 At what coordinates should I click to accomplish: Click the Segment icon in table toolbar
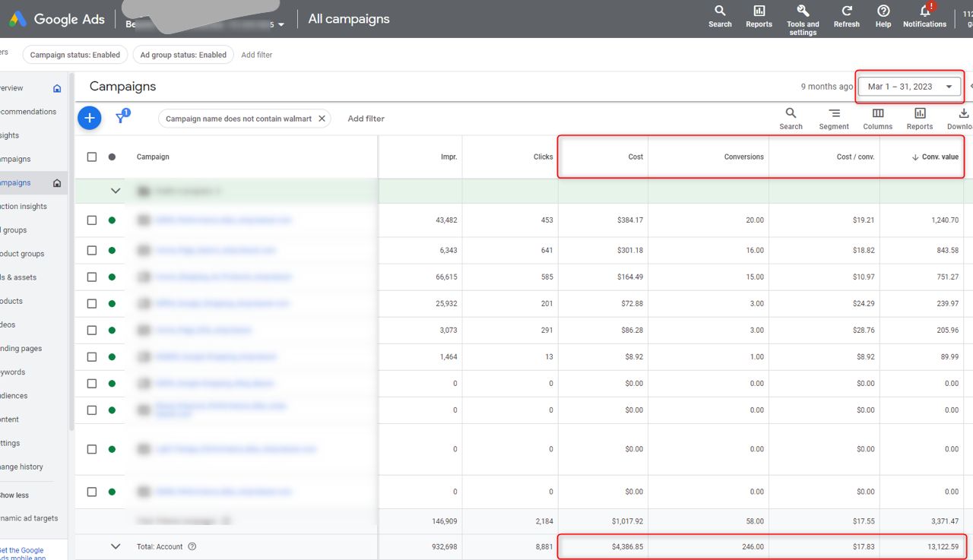pos(834,114)
